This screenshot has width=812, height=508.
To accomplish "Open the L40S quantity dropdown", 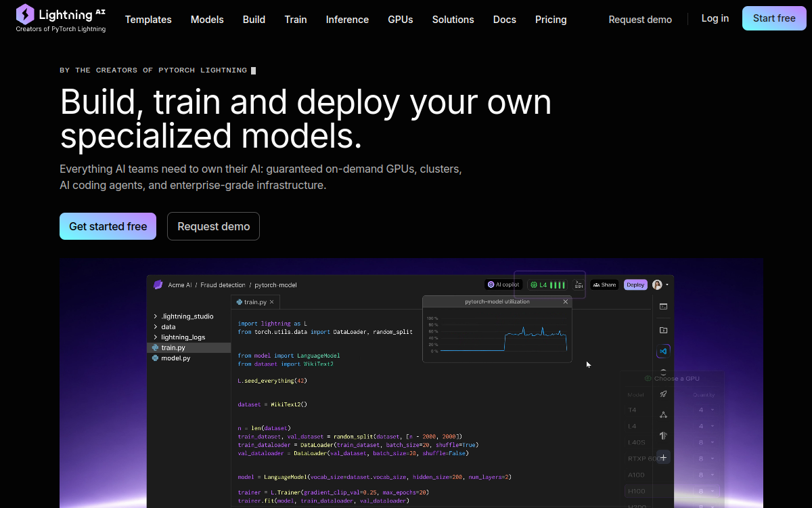I will click(x=706, y=442).
